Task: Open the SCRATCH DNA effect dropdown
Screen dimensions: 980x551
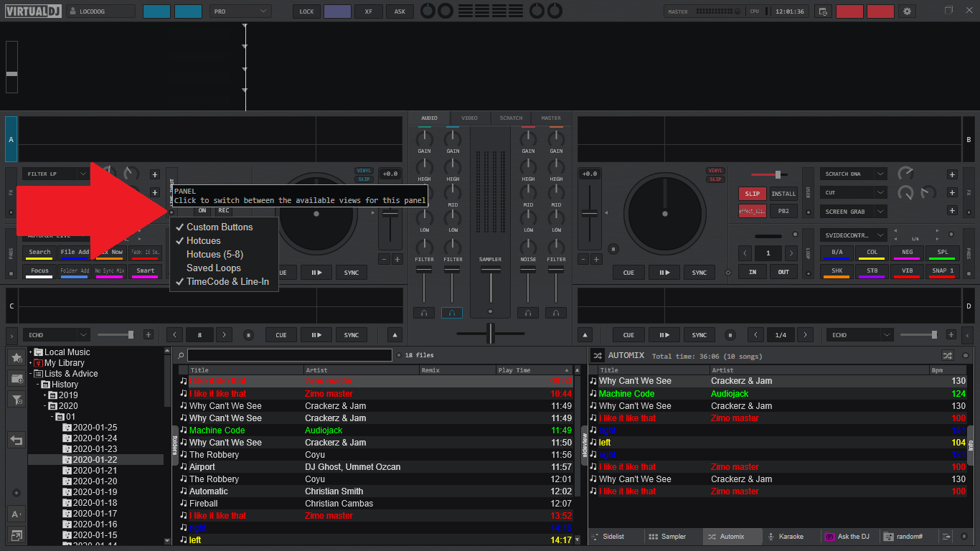Action: pyautogui.click(x=854, y=174)
